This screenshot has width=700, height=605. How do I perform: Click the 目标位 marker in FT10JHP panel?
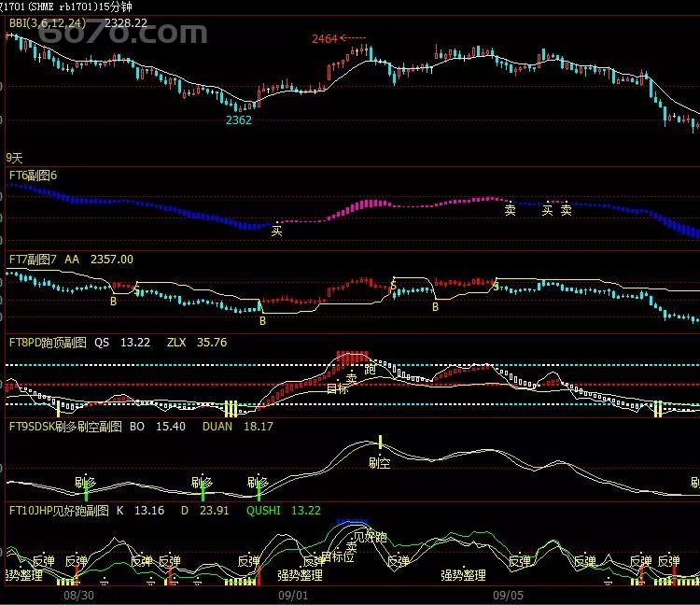(x=338, y=556)
